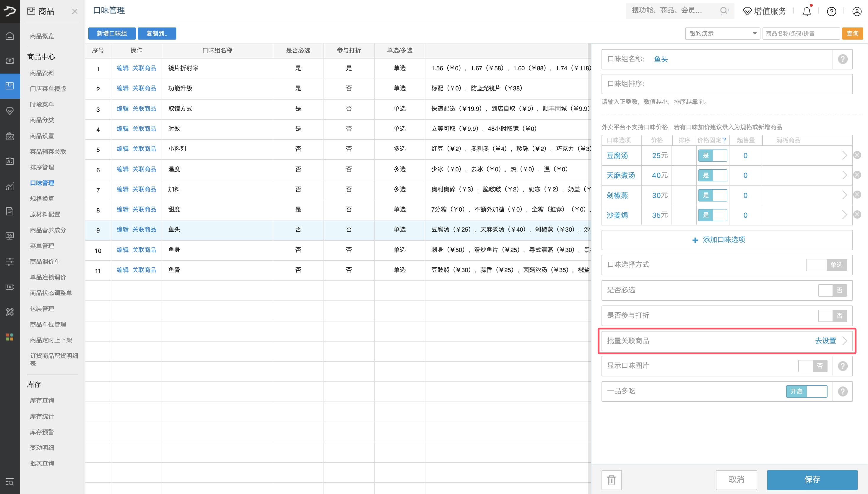Viewport: 868px width, 494px height.
Task: Remove the 豆腐汤 option with X icon
Action: point(857,155)
